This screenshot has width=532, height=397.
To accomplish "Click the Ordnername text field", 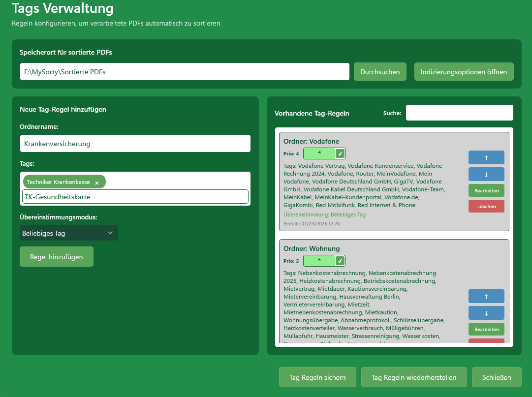I will point(135,144).
